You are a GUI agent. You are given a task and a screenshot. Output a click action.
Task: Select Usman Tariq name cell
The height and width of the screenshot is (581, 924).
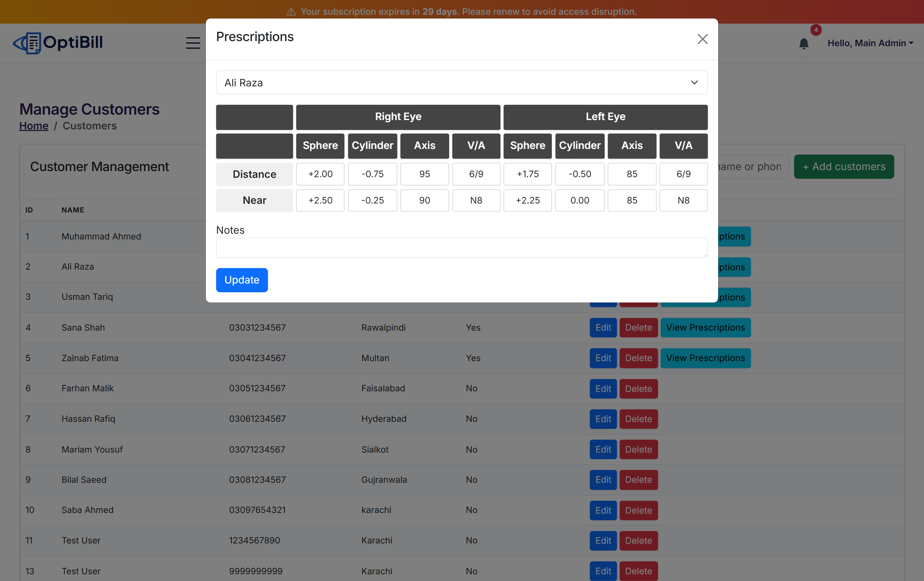87,297
